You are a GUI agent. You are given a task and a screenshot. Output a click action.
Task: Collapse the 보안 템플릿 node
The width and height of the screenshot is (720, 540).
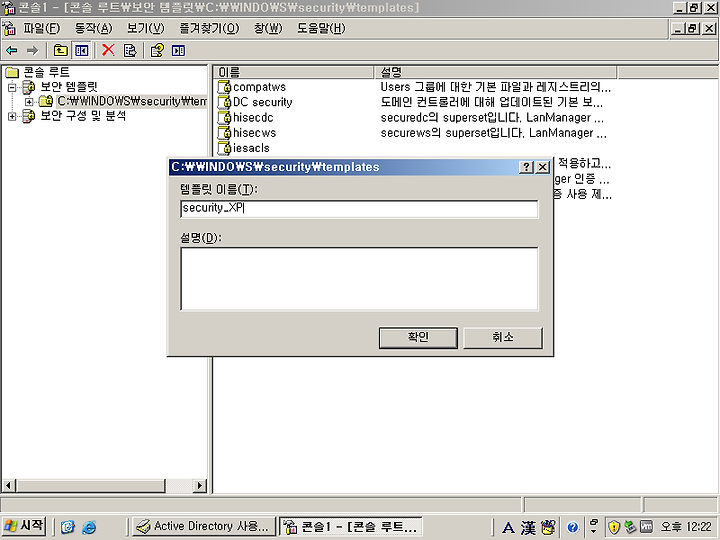point(12,87)
